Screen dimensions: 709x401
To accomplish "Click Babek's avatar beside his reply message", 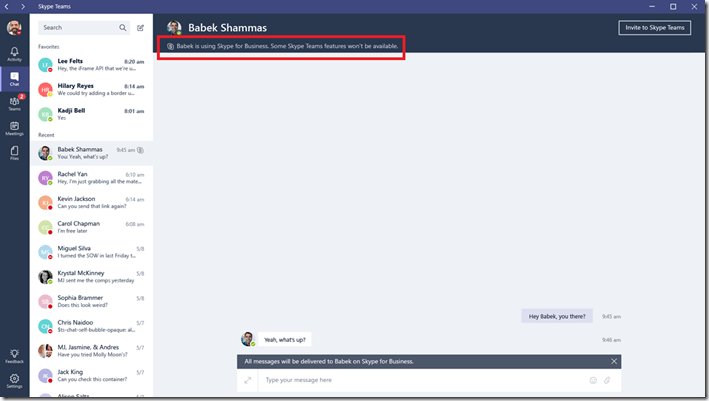I will pyautogui.click(x=248, y=339).
